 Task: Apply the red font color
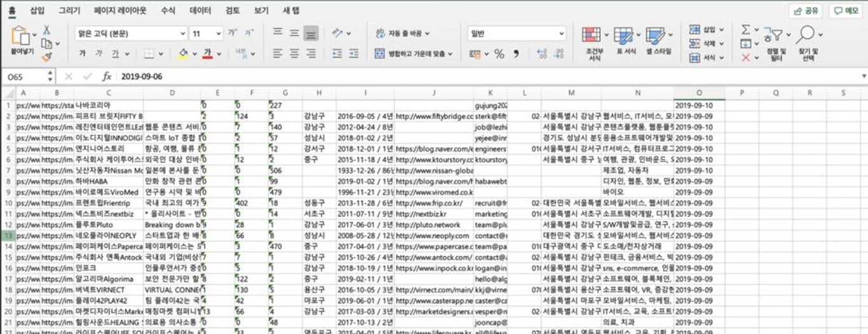click(207, 53)
